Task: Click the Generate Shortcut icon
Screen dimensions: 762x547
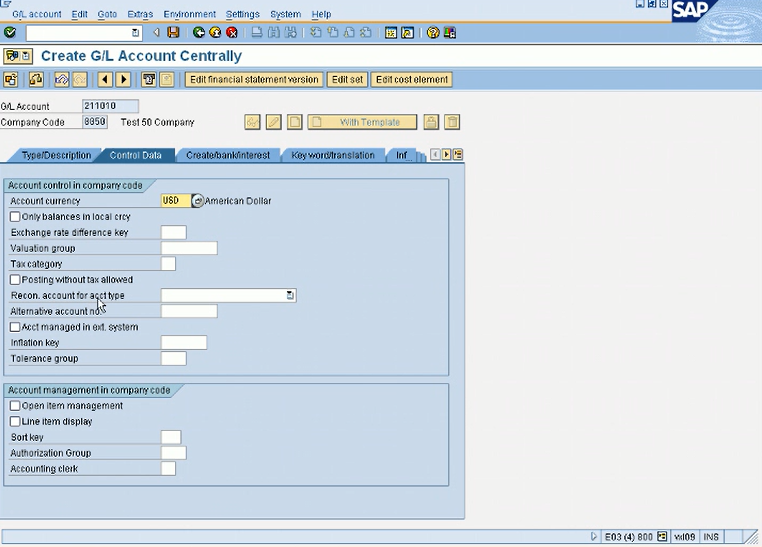Action: point(407,33)
